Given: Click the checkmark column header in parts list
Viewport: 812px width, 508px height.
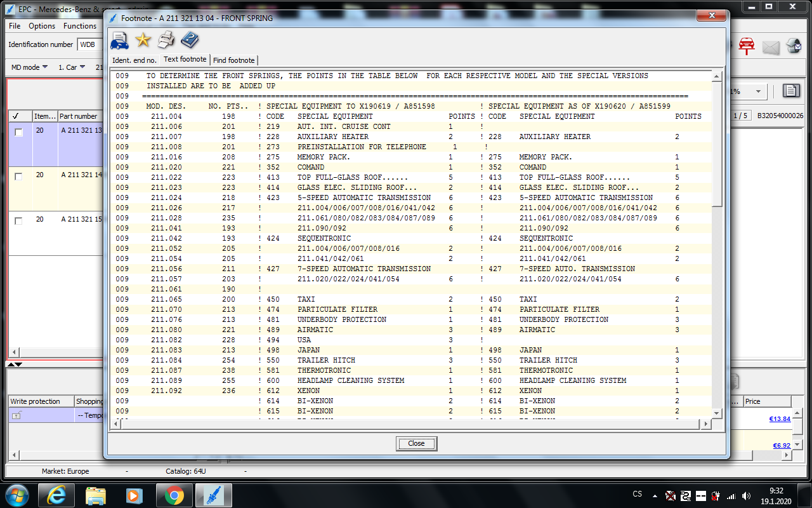Looking at the screenshot, I should 19,116.
